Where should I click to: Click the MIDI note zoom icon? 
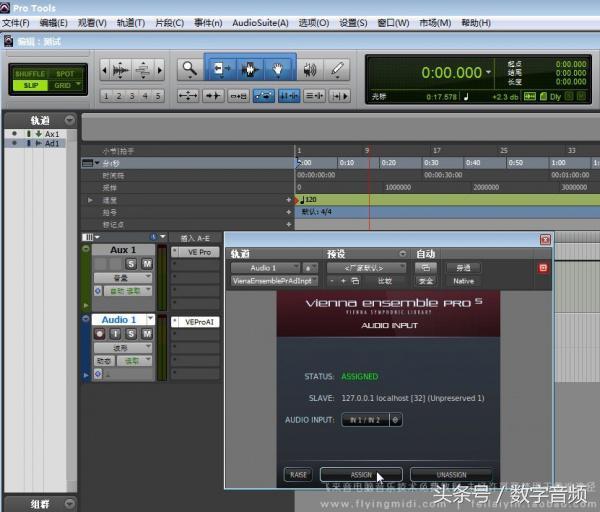click(x=143, y=70)
